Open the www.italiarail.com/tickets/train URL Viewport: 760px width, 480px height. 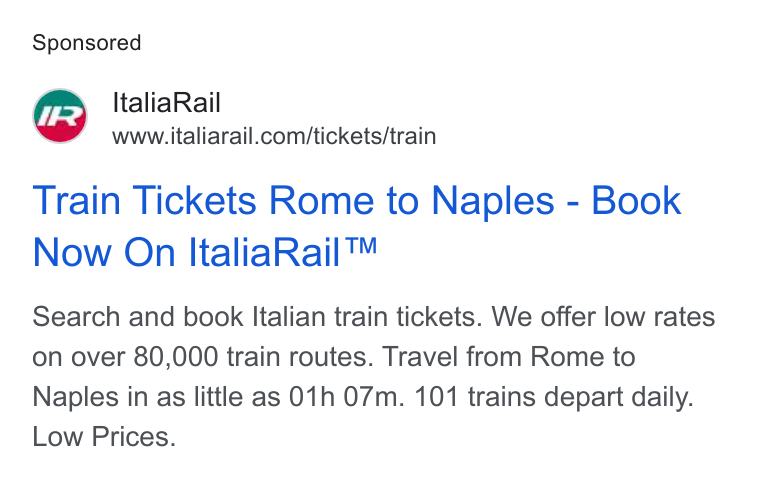[x=274, y=136]
